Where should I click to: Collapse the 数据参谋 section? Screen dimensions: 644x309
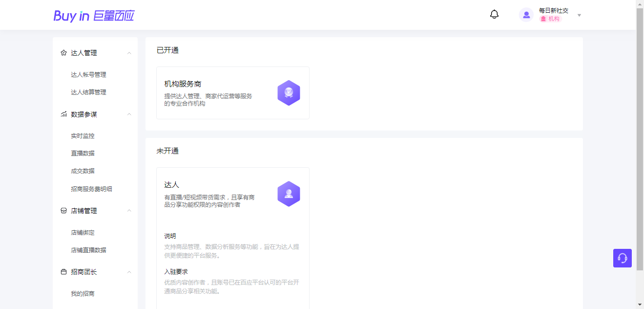[129, 114]
